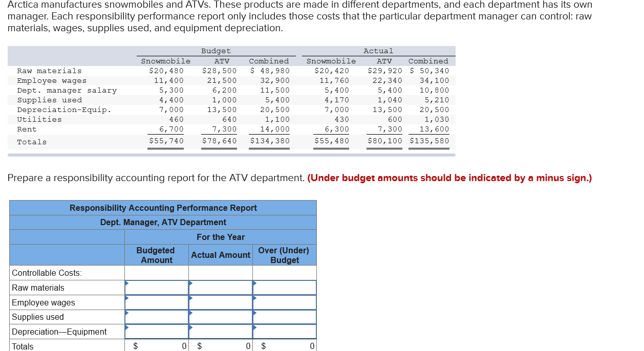The image size is (644, 351).
Task: Click Raw materials Budgeted Amount input cell
Action: click(x=157, y=288)
